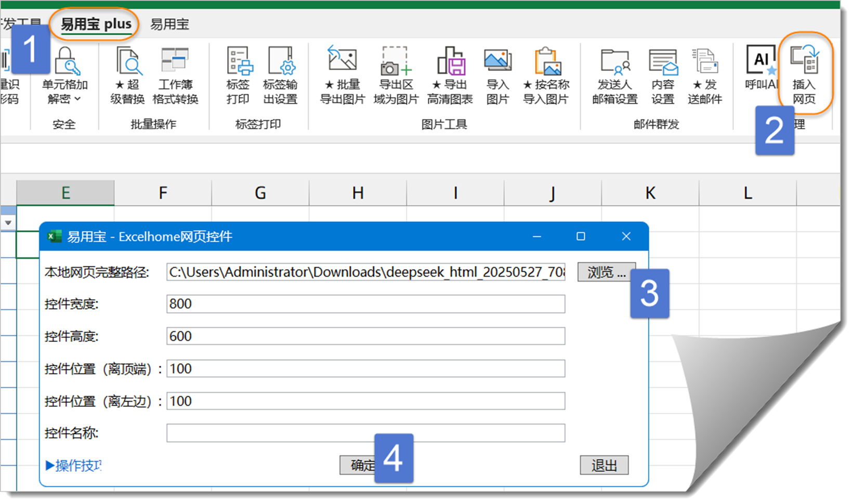The width and height of the screenshot is (853, 504).
Task: Click the 控件宽度 field showing 800
Action: 365,304
